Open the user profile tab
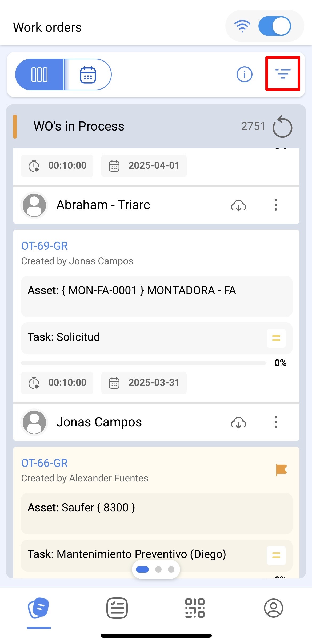The height and width of the screenshot is (644, 312). click(273, 608)
